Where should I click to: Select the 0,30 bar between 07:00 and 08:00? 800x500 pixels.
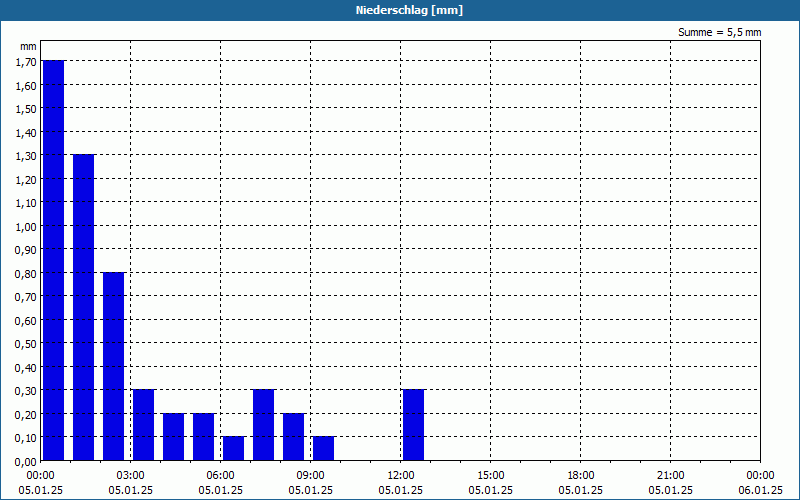click(x=264, y=425)
